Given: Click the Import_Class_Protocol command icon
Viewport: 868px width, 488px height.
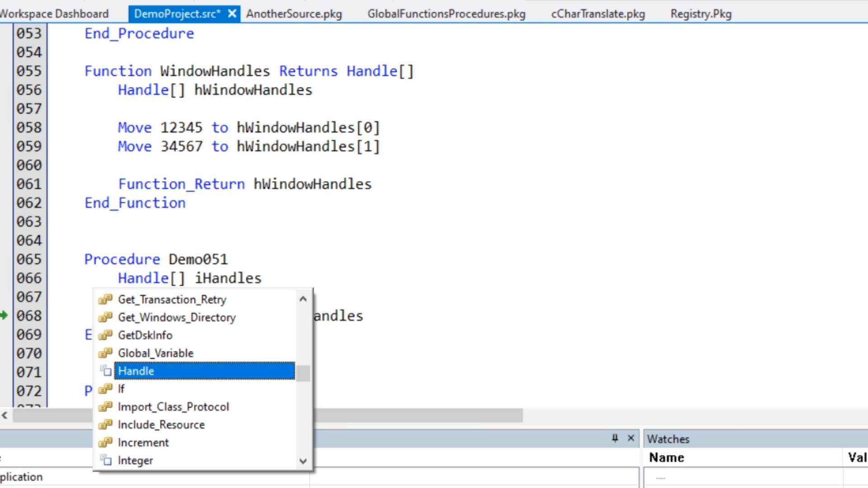Looking at the screenshot, I should coord(105,407).
